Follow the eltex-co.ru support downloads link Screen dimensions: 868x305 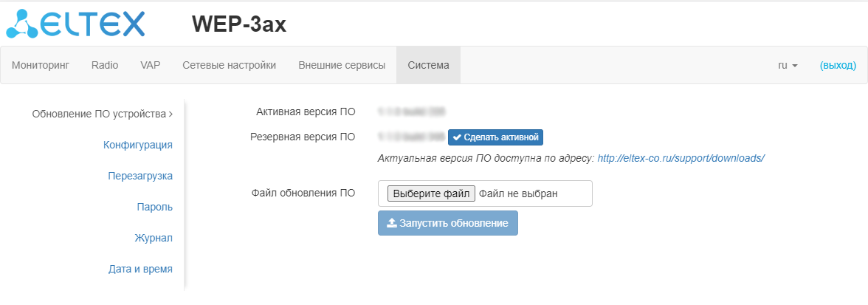pyautogui.click(x=681, y=158)
